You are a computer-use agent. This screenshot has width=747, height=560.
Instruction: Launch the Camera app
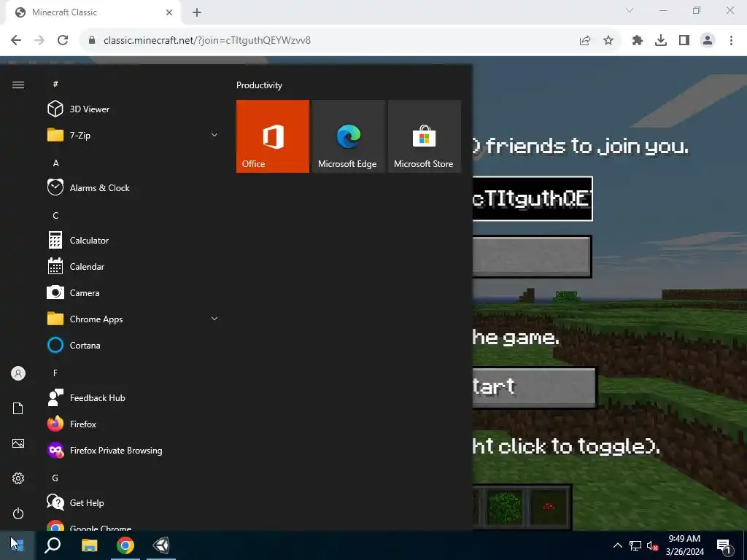[133, 293]
